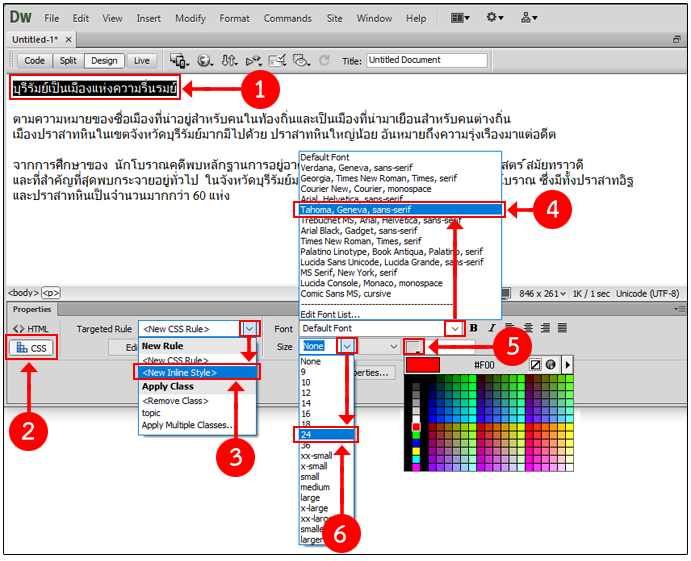Open the text color picker box
This screenshot has width=691, height=561.
[x=414, y=347]
